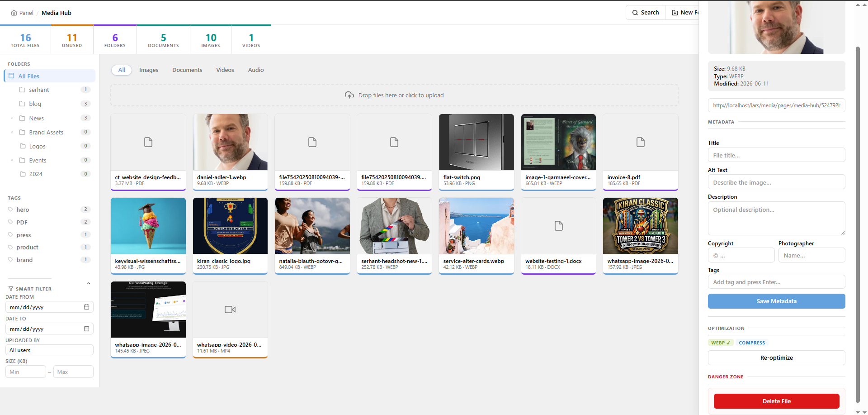Viewport: 868px width, 415px height.
Task: Click the Min size input field
Action: [x=26, y=372]
